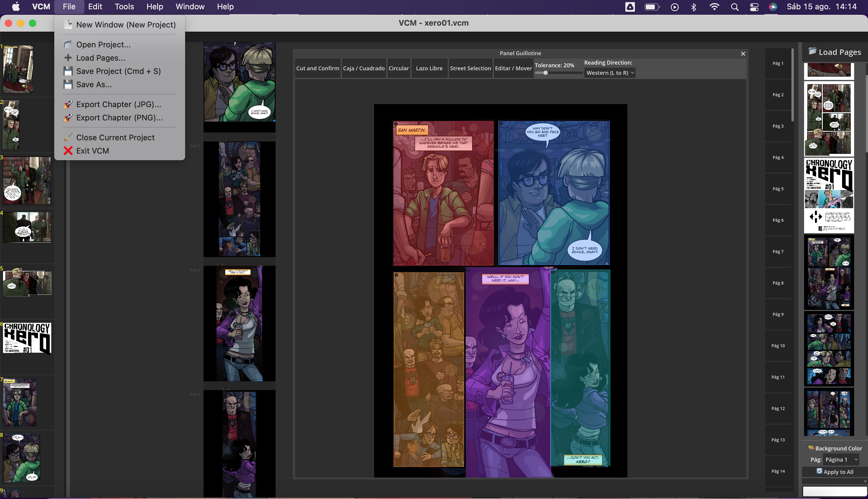Select the teal 'DON'T YOU ACT, XERO?' panel
This screenshot has width=868, height=499.
tap(580, 368)
